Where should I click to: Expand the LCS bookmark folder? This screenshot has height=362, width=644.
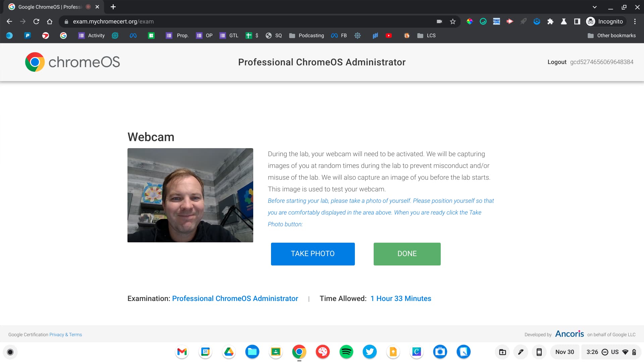[426, 36]
